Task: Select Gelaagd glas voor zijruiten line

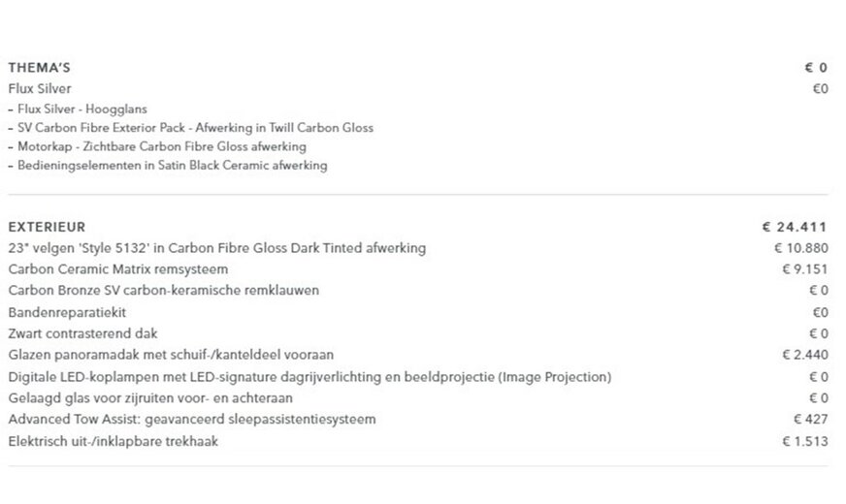Action: pos(163,397)
